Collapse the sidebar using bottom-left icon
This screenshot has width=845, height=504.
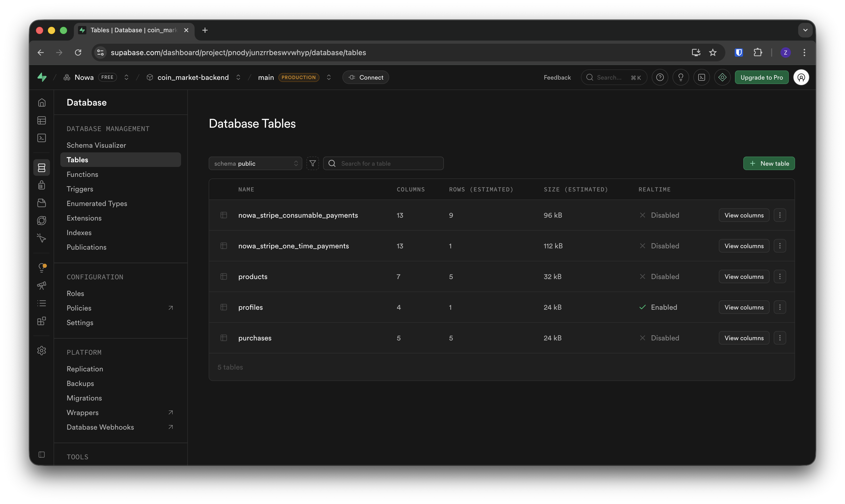point(41,454)
